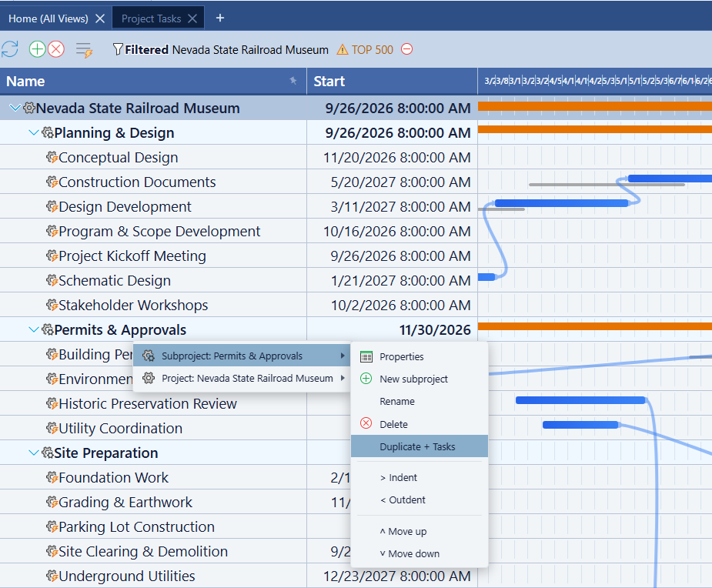Click the red delete X toolbar icon
712x588 pixels.
[56, 49]
